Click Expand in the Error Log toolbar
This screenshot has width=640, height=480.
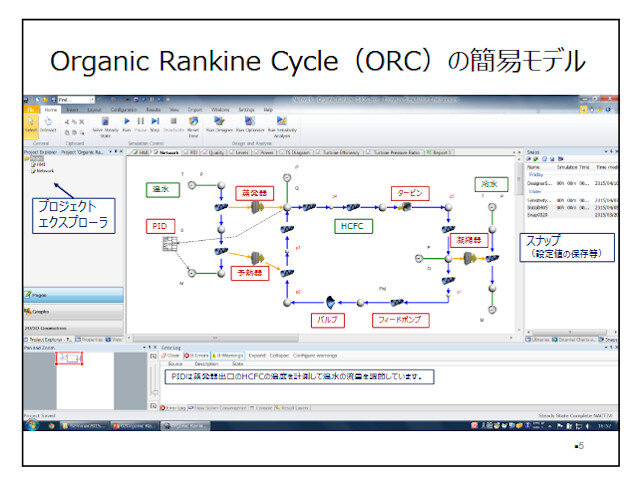[257, 354]
